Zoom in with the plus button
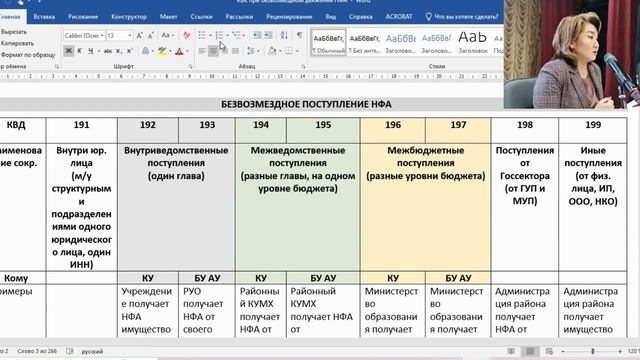This screenshot has width=640, height=360. (x=620, y=351)
